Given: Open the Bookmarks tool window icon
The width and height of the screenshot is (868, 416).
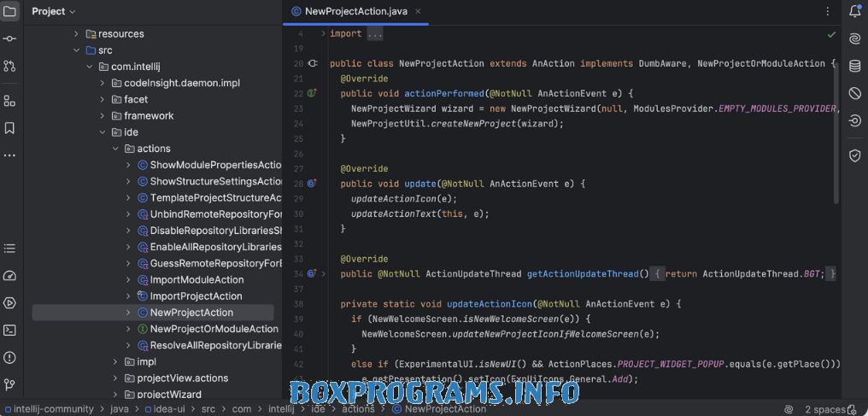Looking at the screenshot, I should click(9, 128).
